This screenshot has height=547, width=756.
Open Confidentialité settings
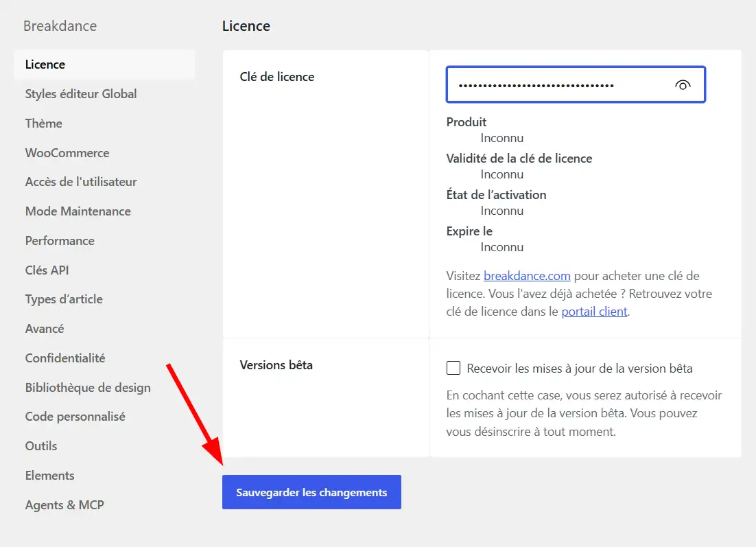(65, 358)
